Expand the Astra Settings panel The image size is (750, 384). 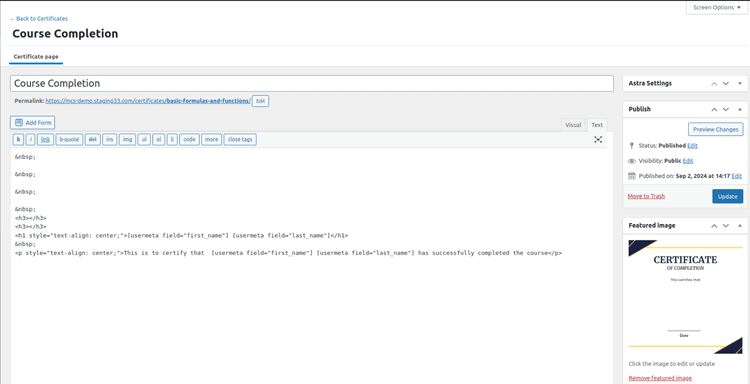point(739,83)
